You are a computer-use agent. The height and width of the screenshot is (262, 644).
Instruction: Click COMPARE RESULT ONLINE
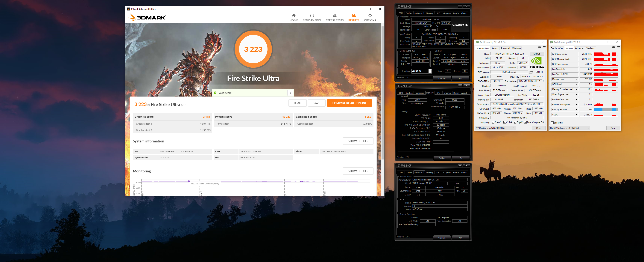pyautogui.click(x=349, y=103)
